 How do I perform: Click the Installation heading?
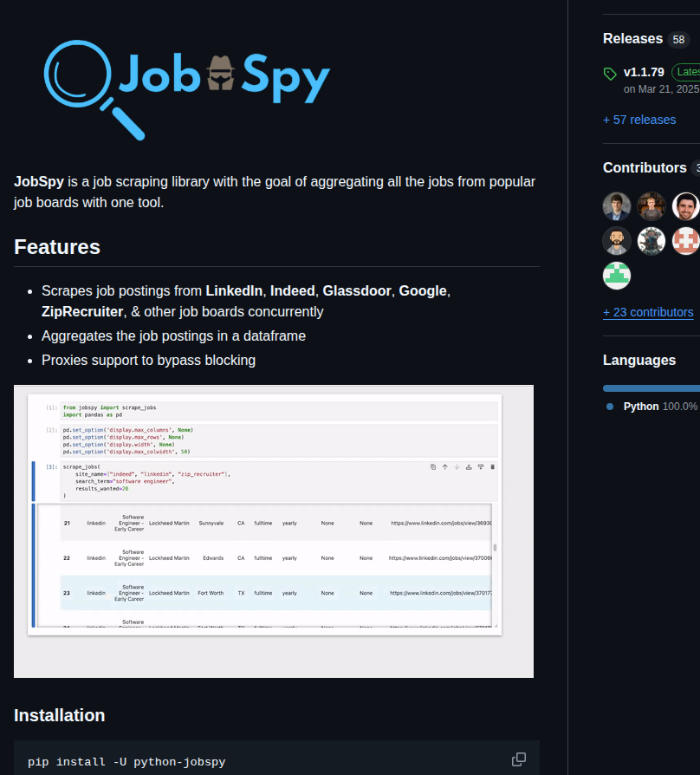tap(59, 715)
